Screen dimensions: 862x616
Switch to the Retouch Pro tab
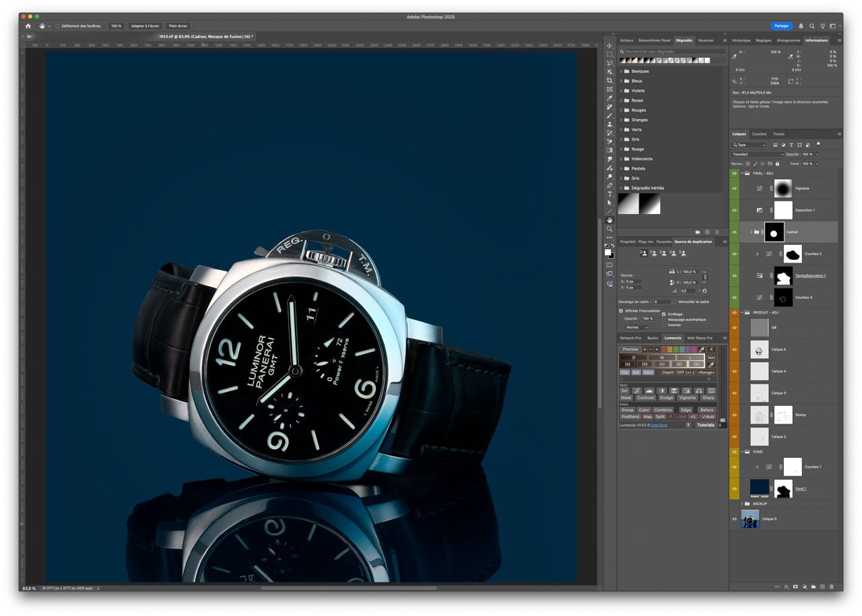coord(631,338)
